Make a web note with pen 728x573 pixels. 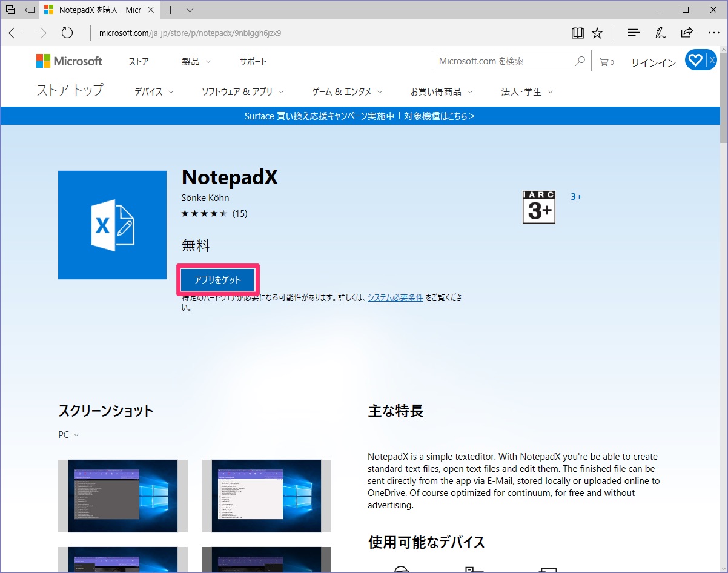coord(660,33)
